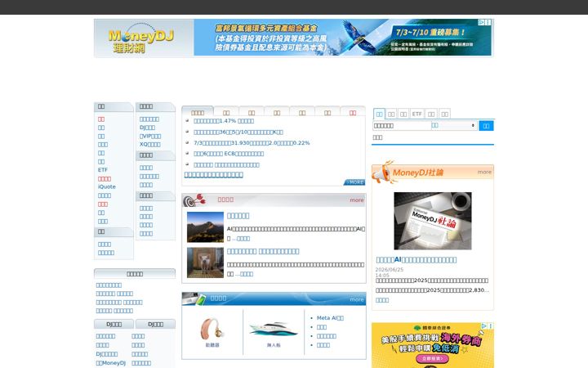Click AdChoices icon on the Fubon banner
This screenshot has height=368, width=588.
coord(481,23)
